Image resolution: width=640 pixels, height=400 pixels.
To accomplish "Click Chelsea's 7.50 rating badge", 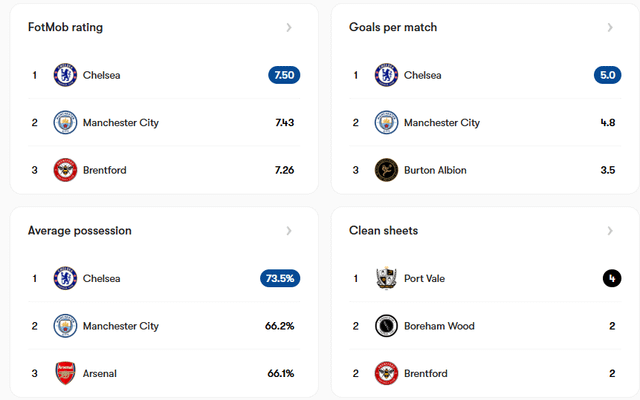I will (284, 75).
